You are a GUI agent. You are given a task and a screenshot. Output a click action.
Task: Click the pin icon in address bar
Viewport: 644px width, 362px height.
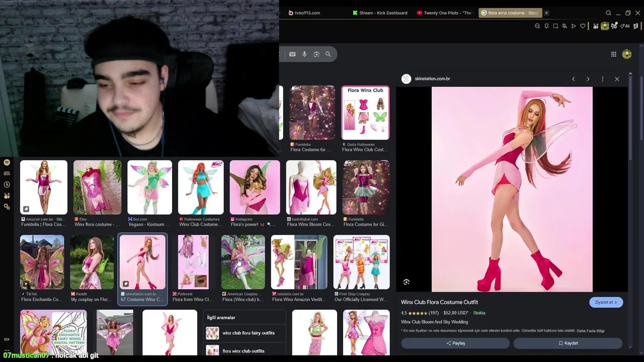point(546,26)
